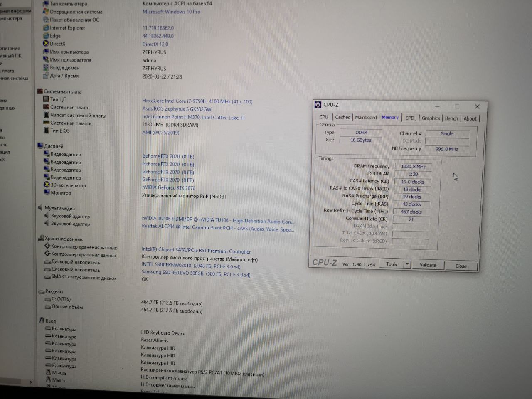Open the HexaCore Intel Core i7-9750H link
The width and height of the screenshot is (532, 399).
tap(197, 101)
